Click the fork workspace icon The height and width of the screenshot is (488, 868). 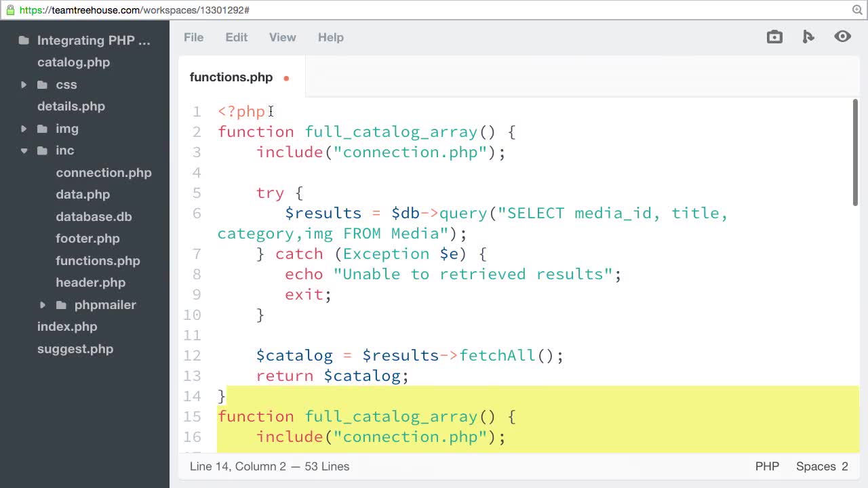tap(808, 37)
